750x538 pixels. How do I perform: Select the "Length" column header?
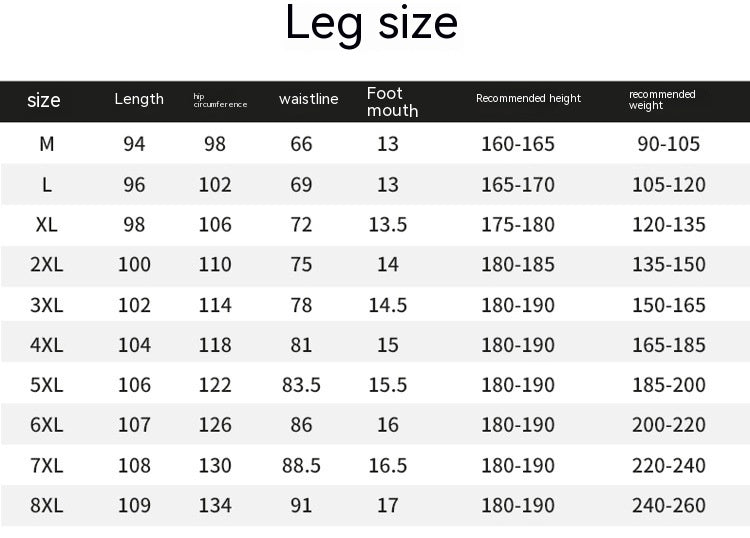click(x=139, y=98)
